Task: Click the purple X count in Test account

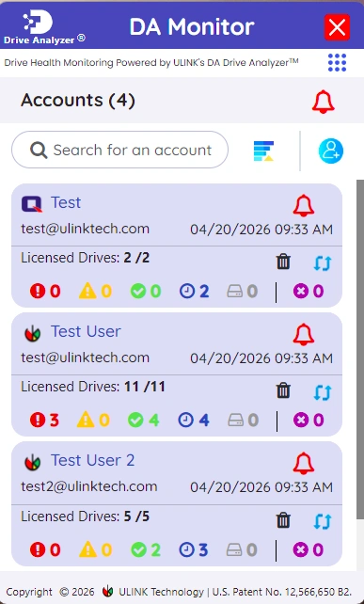Action: [x=309, y=292]
